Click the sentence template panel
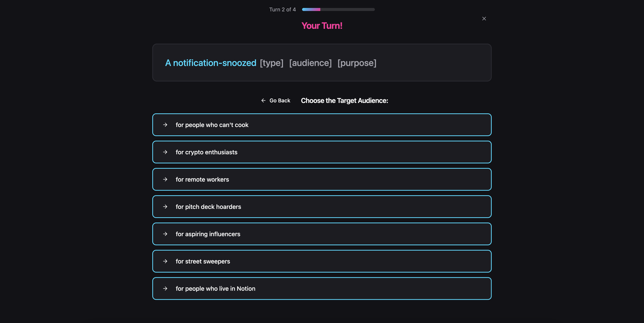Screen dimensions: 644x323 pos(322,63)
